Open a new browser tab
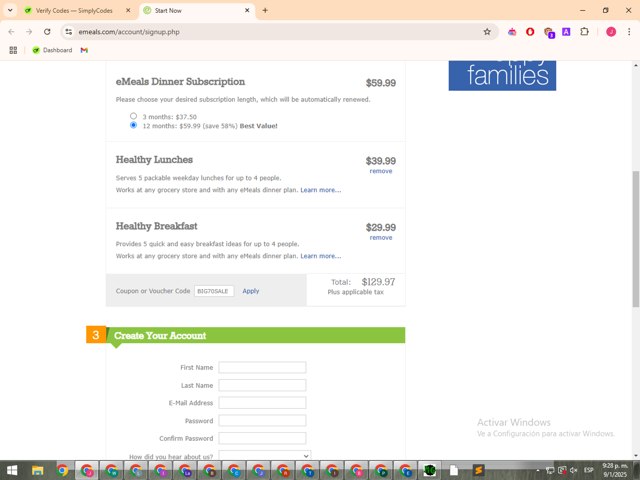Image resolution: width=640 pixels, height=480 pixels. (x=265, y=11)
